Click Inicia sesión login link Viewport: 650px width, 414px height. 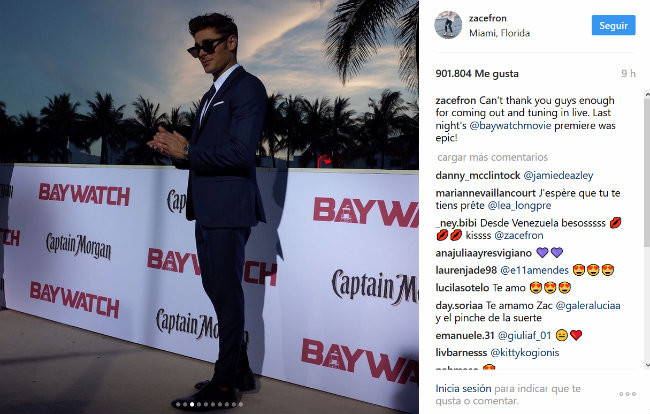pos(463,389)
